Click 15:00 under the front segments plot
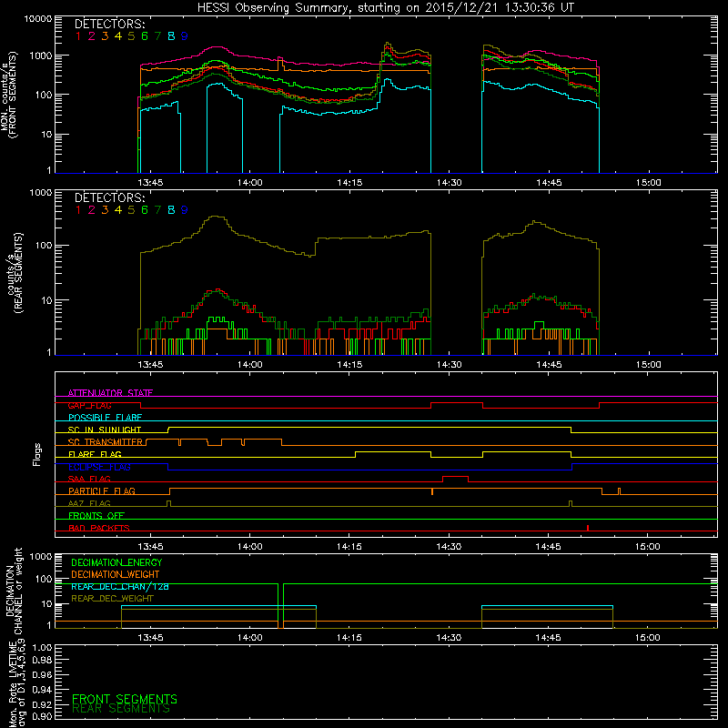Viewport: 728px width, 728px height. [648, 183]
